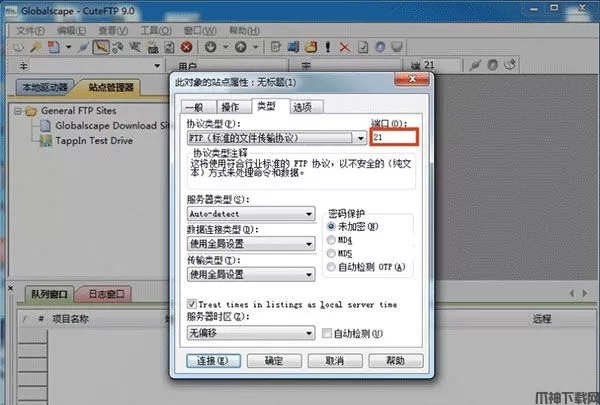Switch to the 日志窗口 tab
The height and width of the screenshot is (405, 600).
pyautogui.click(x=105, y=294)
